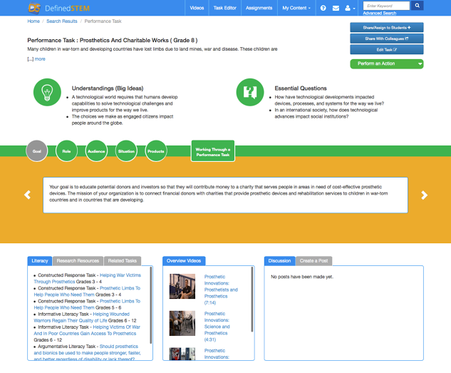The height and width of the screenshot is (373, 451).
Task: Click the lightbulb Understandings icon
Action: point(47,92)
